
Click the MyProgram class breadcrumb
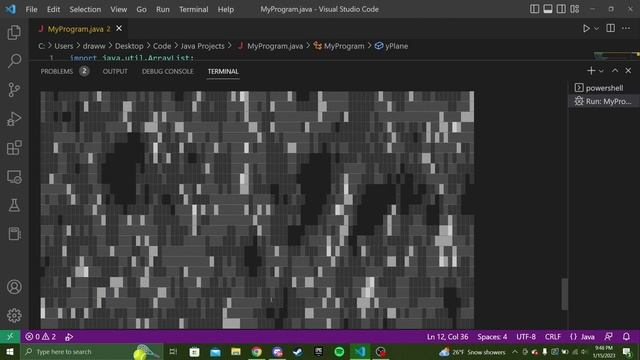(339, 46)
